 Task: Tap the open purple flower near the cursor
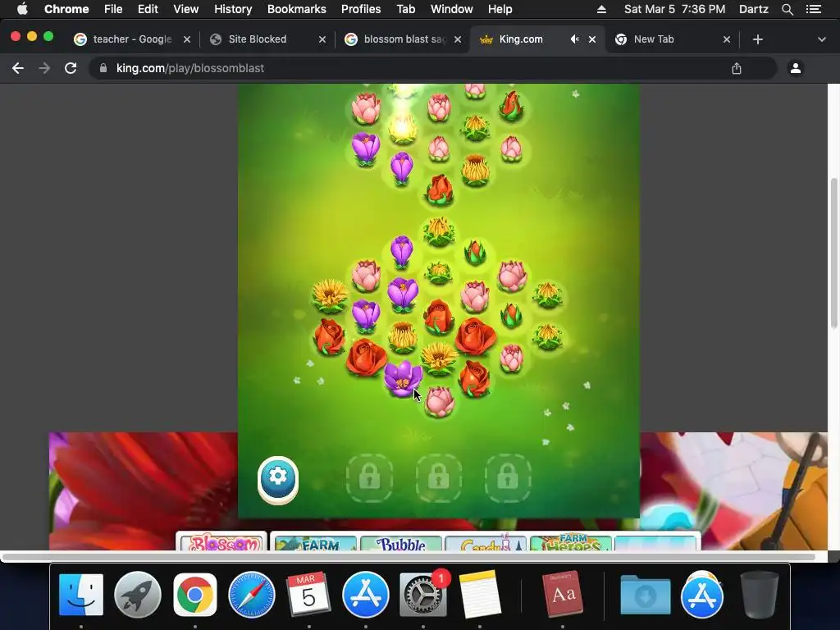click(402, 377)
